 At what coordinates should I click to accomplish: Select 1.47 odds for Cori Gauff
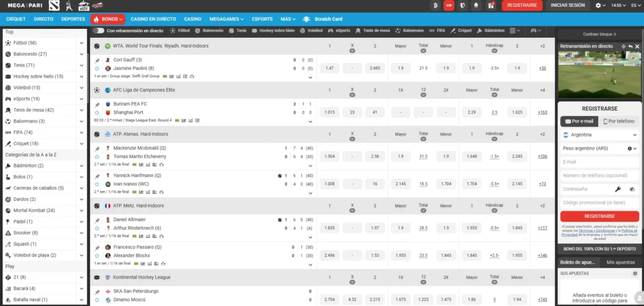coord(330,68)
